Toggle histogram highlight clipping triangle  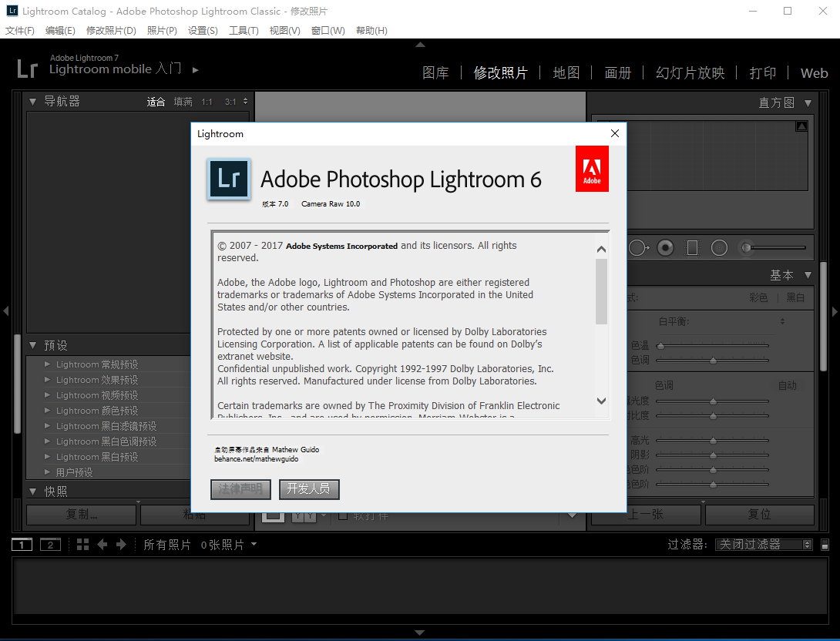coord(801,126)
